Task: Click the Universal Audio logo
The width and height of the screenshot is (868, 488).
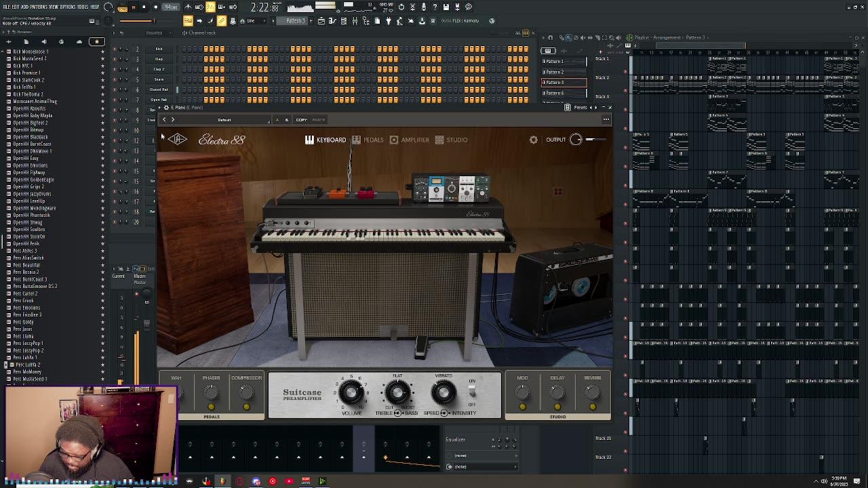Action: coord(178,140)
